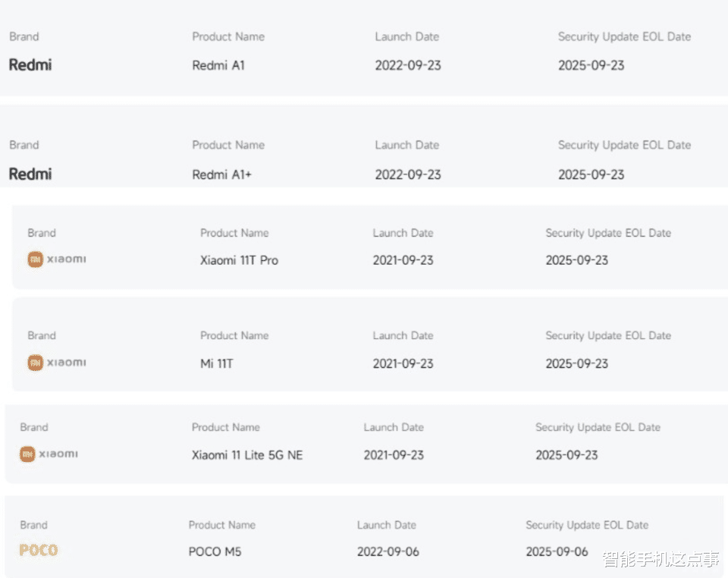The height and width of the screenshot is (578, 728).
Task: Click POCO M5 launch date 2022-09-06
Action: tap(388, 552)
